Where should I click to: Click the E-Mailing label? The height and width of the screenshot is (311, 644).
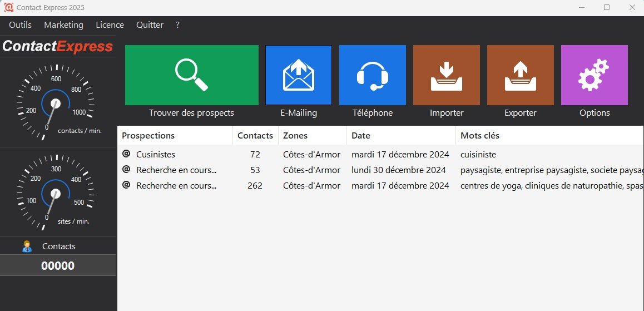click(299, 112)
